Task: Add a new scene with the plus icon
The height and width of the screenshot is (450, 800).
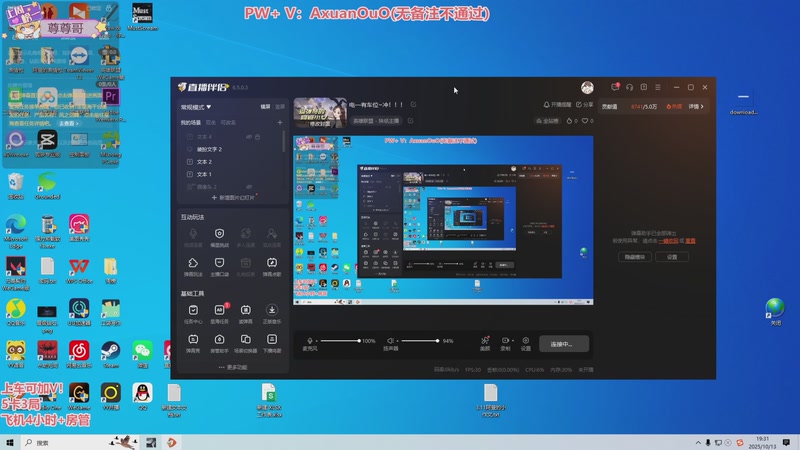Action: click(280, 122)
